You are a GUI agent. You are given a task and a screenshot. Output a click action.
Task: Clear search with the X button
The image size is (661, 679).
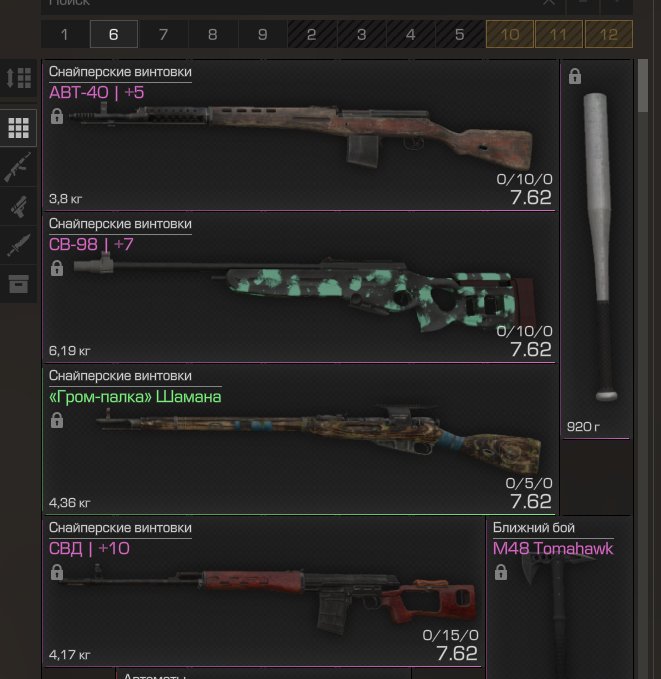coord(549,3)
